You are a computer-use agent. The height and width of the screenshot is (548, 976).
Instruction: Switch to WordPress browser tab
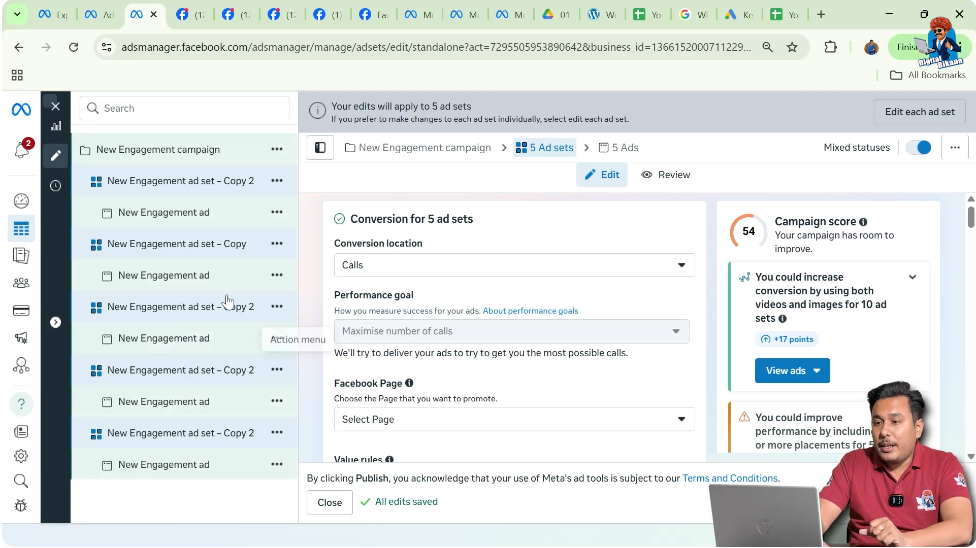click(603, 14)
